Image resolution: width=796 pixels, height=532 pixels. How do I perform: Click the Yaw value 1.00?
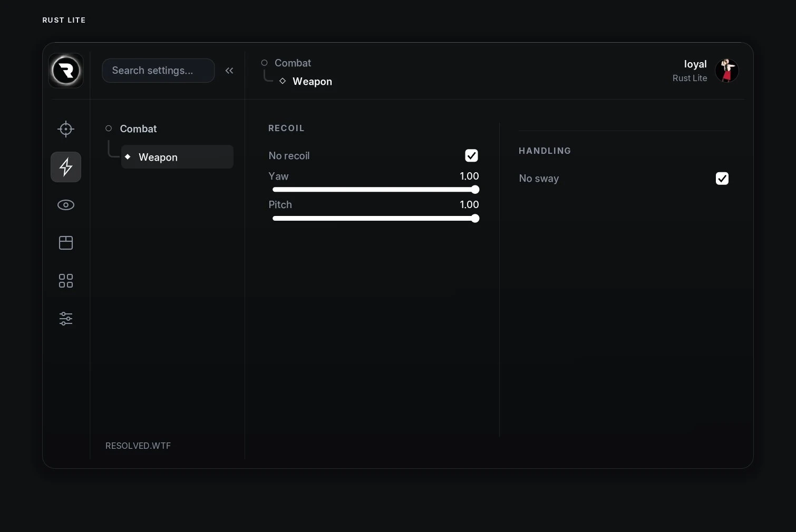coord(469,176)
